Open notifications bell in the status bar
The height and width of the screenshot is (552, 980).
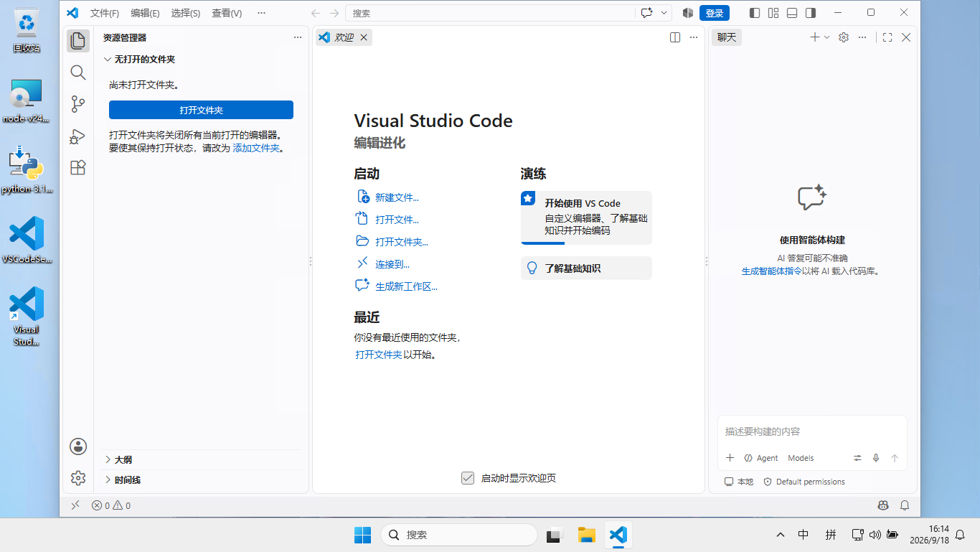[x=905, y=505]
